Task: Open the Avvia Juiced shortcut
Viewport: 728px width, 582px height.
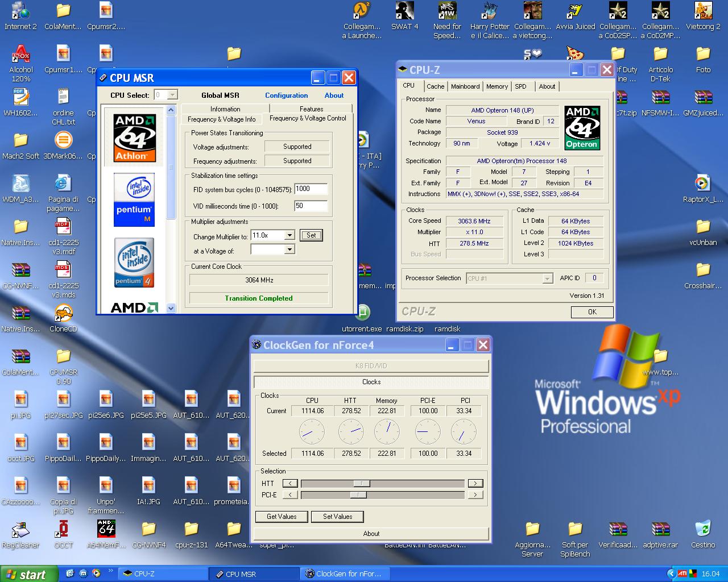Action: coord(575,16)
